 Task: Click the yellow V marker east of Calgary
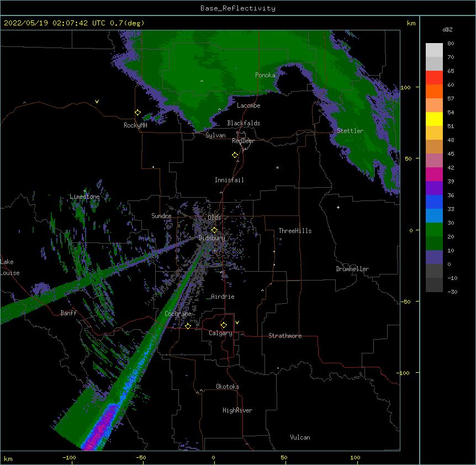click(237, 323)
